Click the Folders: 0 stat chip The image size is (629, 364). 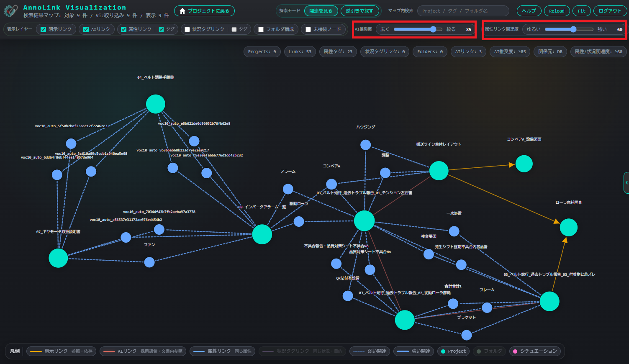click(x=430, y=52)
